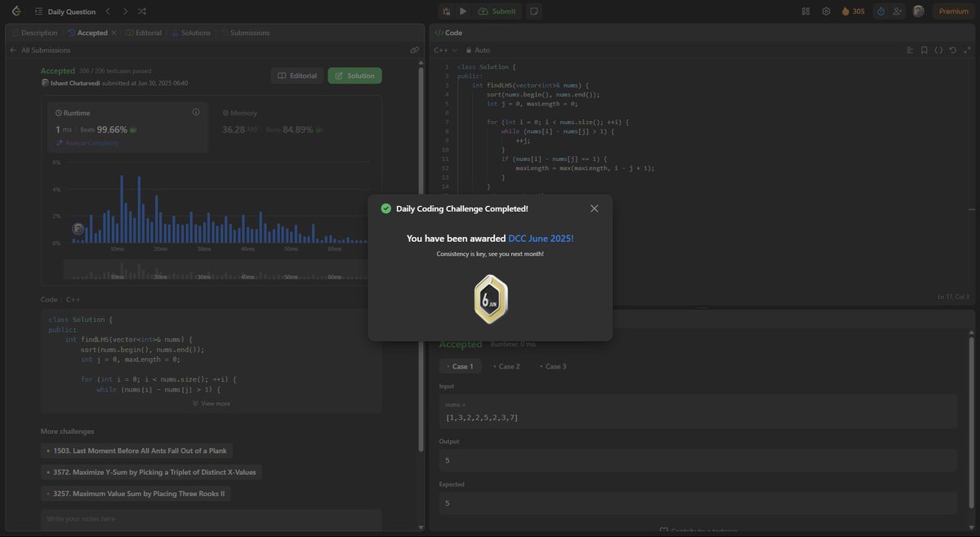Copy submission link icon
This screenshot has width=980, height=537.
click(x=415, y=50)
